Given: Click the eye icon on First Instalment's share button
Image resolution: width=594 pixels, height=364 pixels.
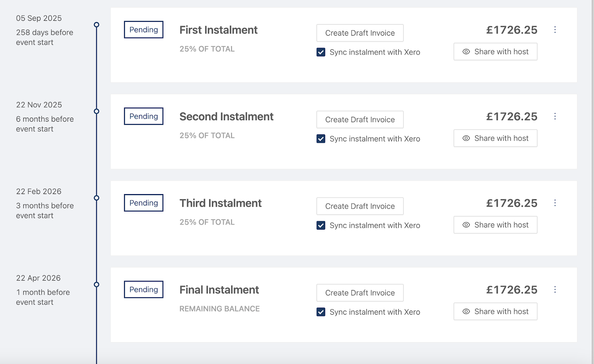Looking at the screenshot, I should 466,52.
